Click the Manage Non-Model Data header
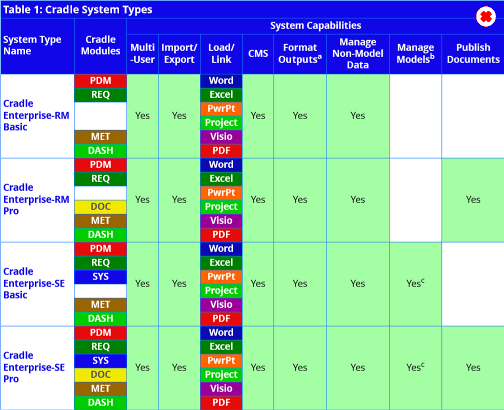The width and height of the screenshot is (504, 410). (358, 53)
